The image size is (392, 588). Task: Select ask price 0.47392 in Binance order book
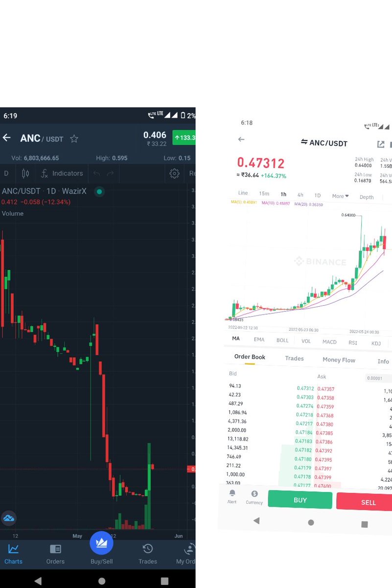pos(324,451)
